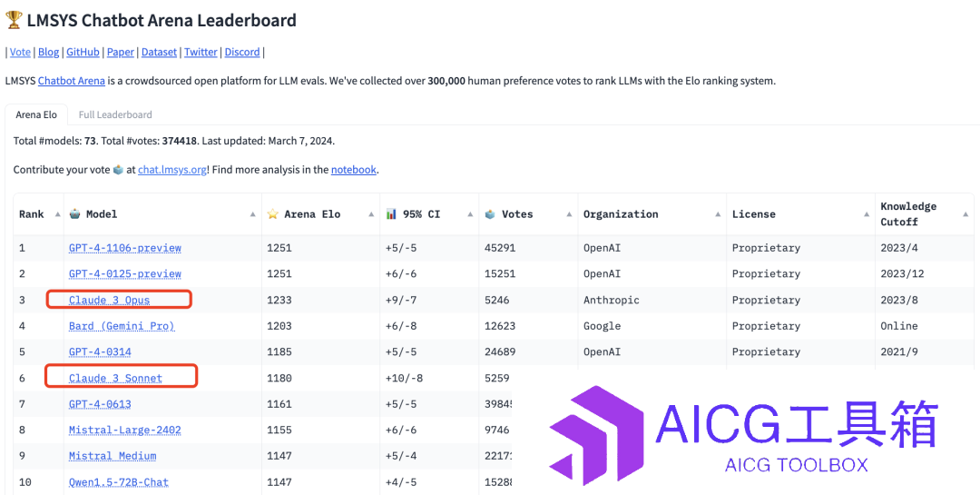Switch to Full Leaderboard tab
The height and width of the screenshot is (495, 980).
pos(115,114)
